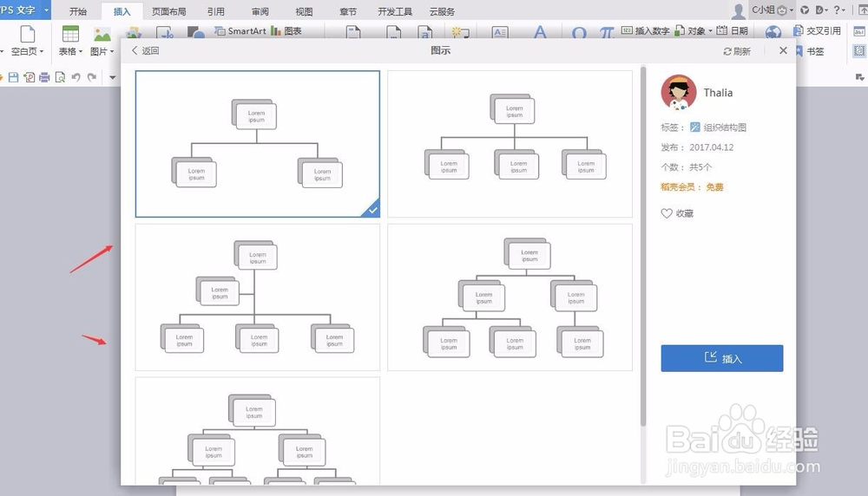
Task: Click the 2017.04.12 publish date
Action: (x=712, y=147)
